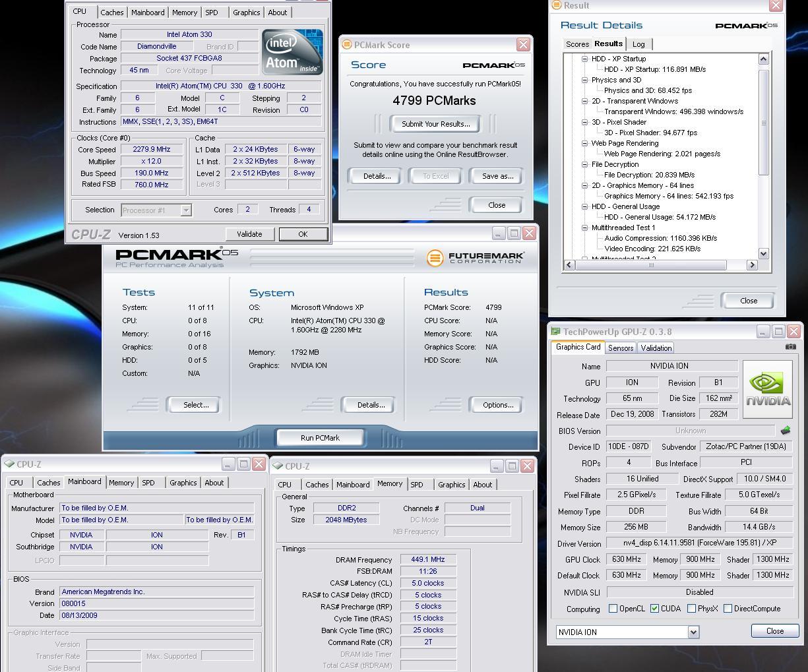Click the Pixel Fillrate 2.5 GPixel/s field
Viewport: 808px width, 672px height.
(637, 495)
